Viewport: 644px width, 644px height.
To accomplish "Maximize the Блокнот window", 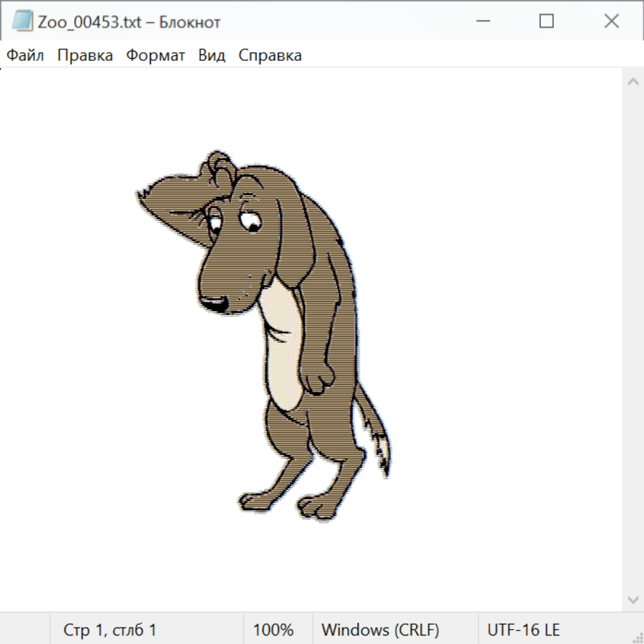I will click(546, 21).
